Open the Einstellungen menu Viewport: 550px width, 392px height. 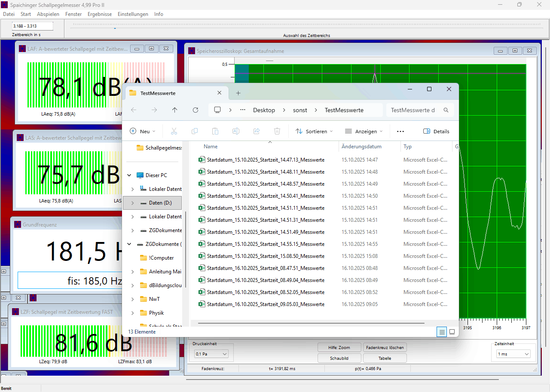click(x=133, y=14)
